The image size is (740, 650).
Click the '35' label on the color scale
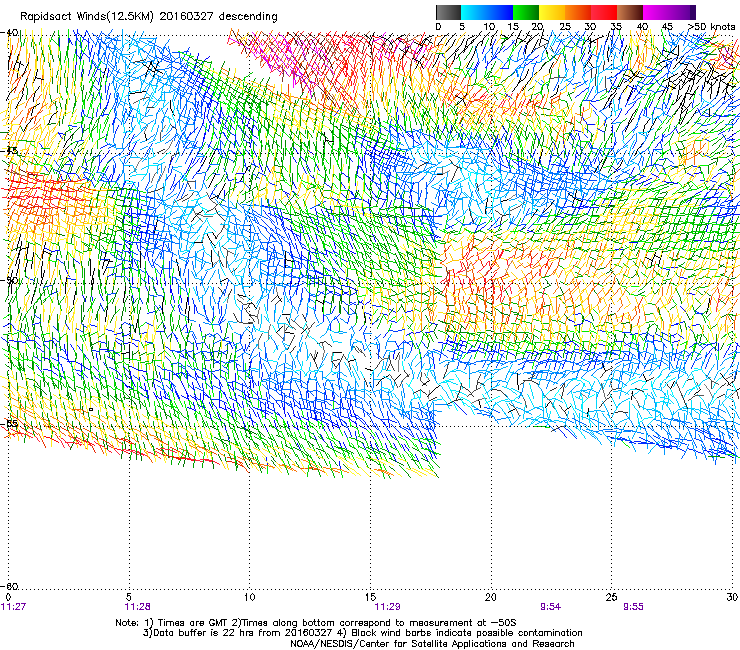tap(616, 26)
